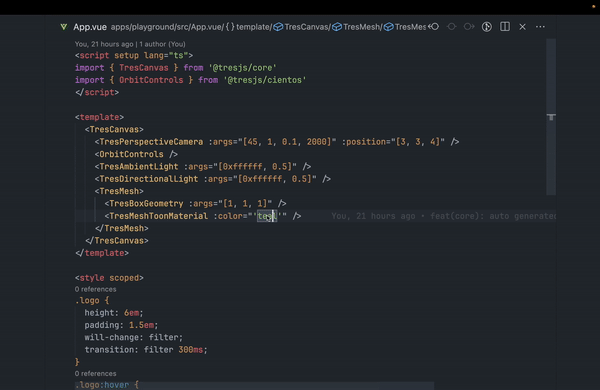
Task: Click the 'TresMeshToonMaterial' tag name
Action: 158,216
